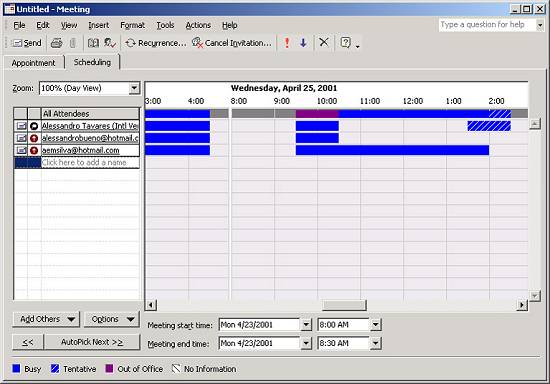Open the View menu
Image resolution: width=550 pixels, height=384 pixels.
(69, 25)
